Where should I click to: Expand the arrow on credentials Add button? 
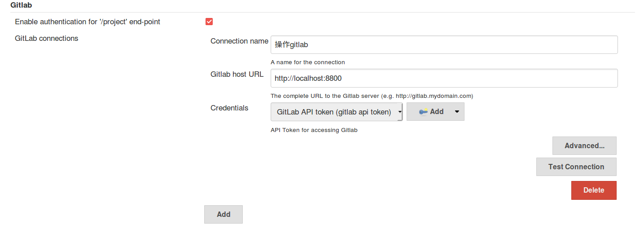[x=457, y=112]
